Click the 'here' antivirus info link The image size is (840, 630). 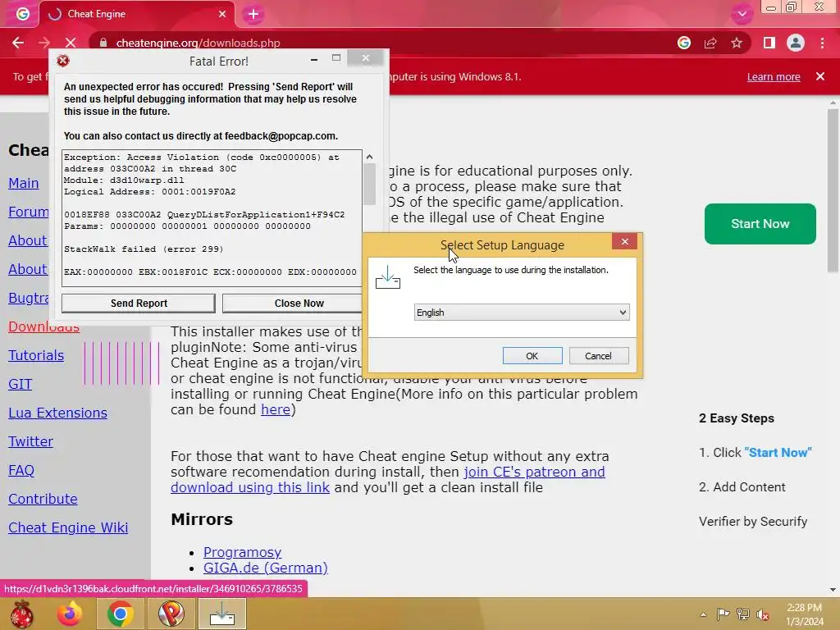click(276, 409)
